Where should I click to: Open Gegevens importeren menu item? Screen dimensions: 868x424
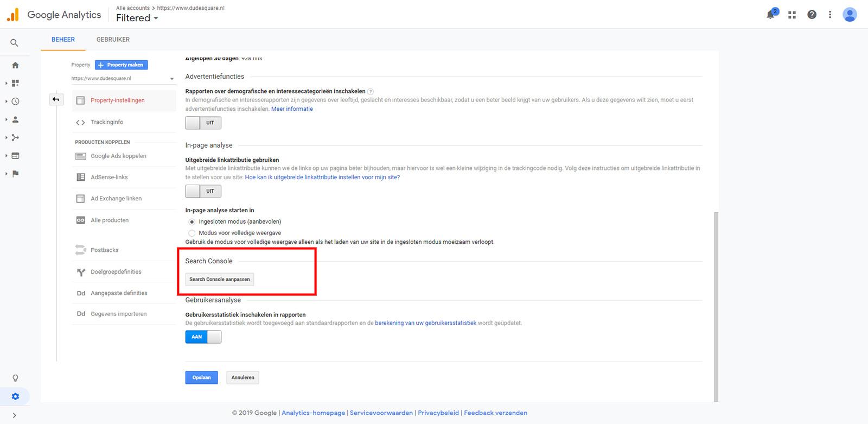coord(124,314)
